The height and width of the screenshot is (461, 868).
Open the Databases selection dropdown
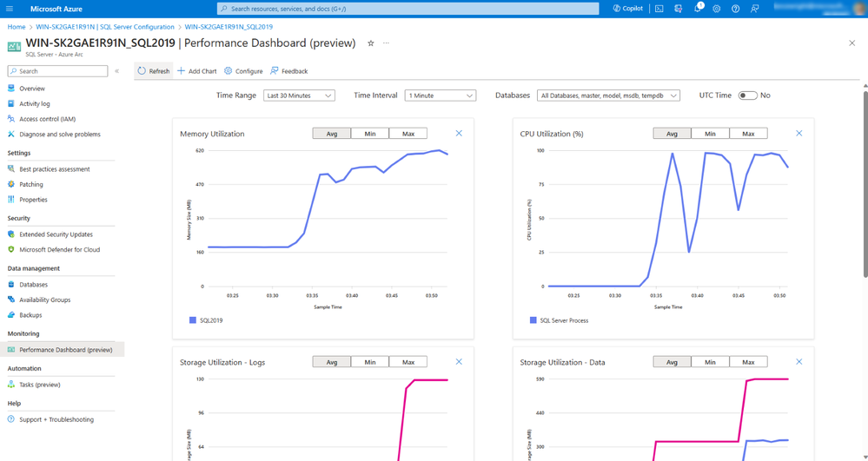pos(608,95)
